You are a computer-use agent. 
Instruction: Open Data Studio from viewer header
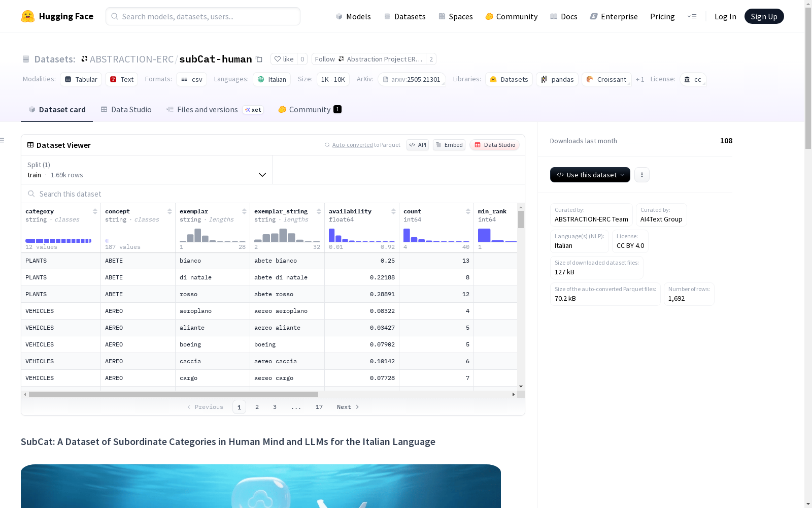tap(494, 145)
